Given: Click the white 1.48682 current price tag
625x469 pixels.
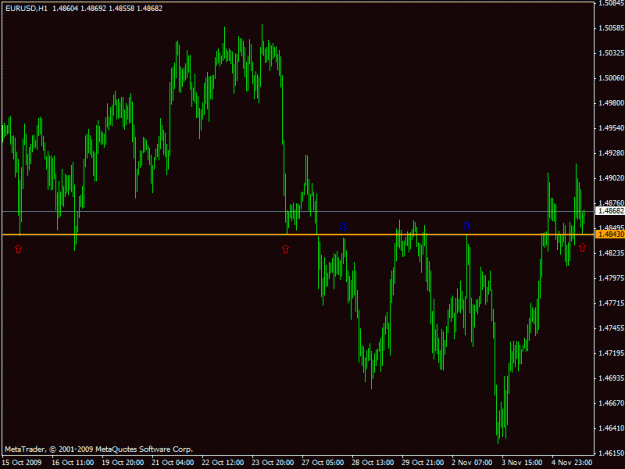Looking at the screenshot, I should 610,211.
